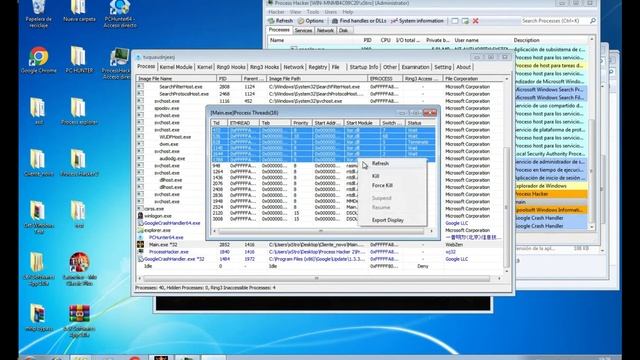Image resolution: width=640 pixels, height=360 pixels.
Task: Launch Google Chrome from the desktop
Action: click(x=39, y=60)
